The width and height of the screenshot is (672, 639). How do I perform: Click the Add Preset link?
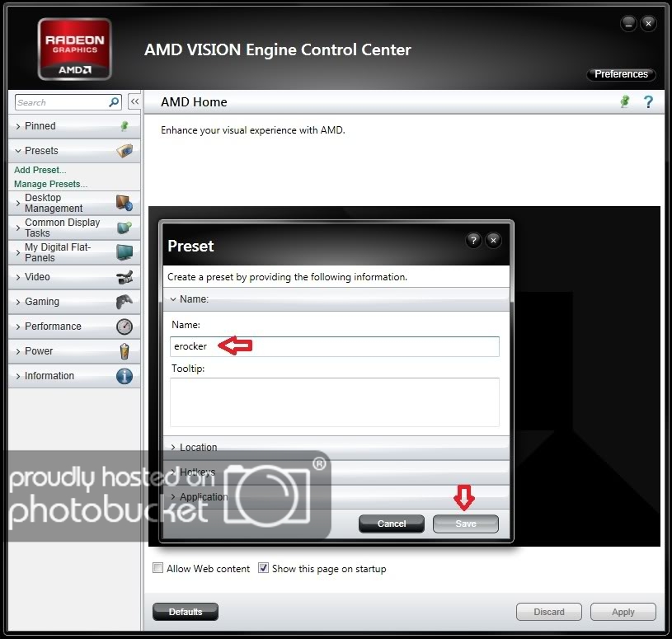[40, 170]
